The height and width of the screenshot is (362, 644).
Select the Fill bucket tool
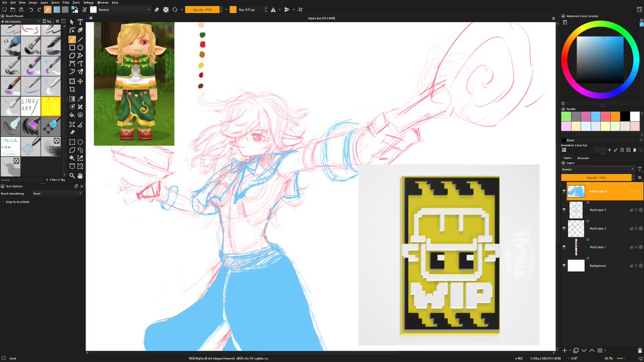pos(72,115)
